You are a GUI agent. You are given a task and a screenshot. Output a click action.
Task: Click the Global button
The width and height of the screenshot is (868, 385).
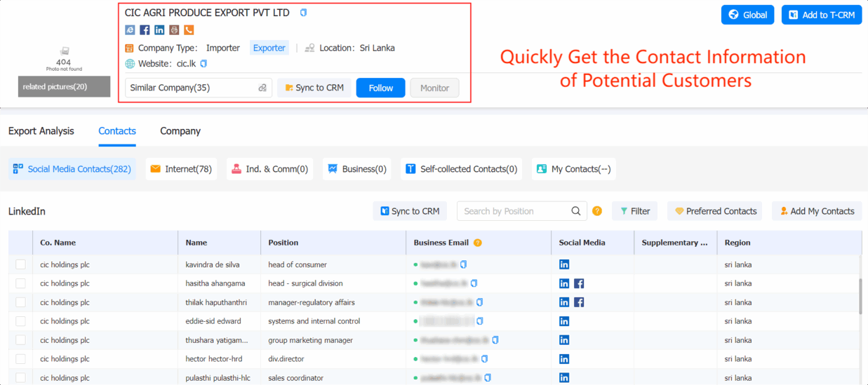click(747, 15)
